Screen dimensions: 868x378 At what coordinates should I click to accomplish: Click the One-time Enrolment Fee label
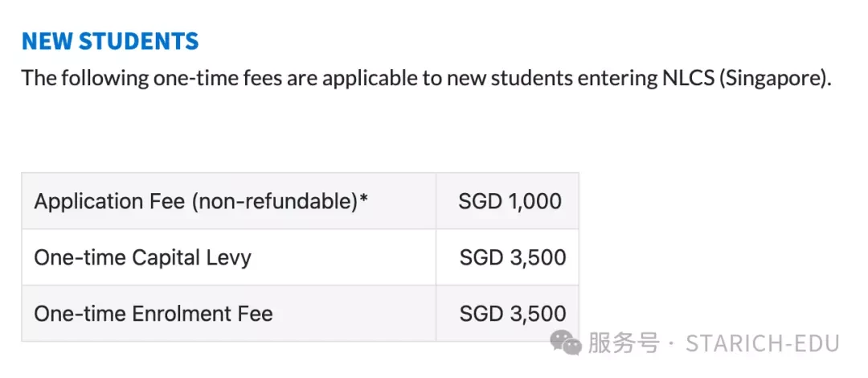[154, 314]
